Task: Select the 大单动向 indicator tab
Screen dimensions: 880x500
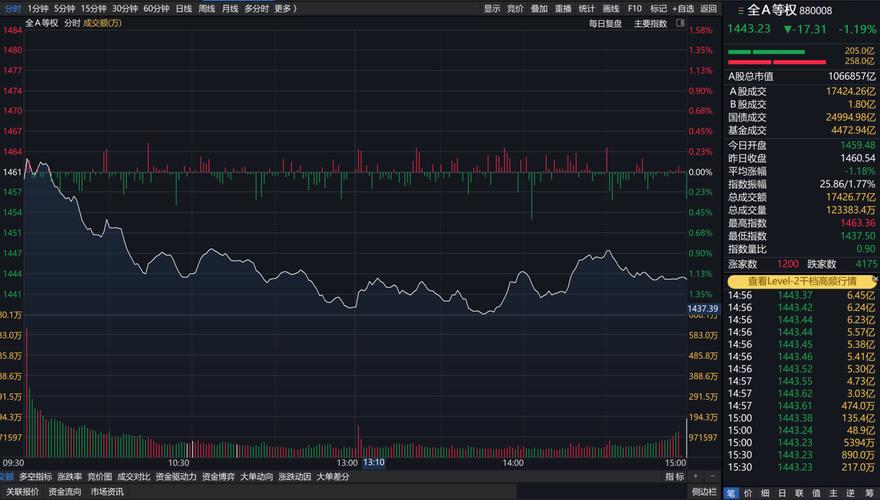Action: click(x=256, y=476)
